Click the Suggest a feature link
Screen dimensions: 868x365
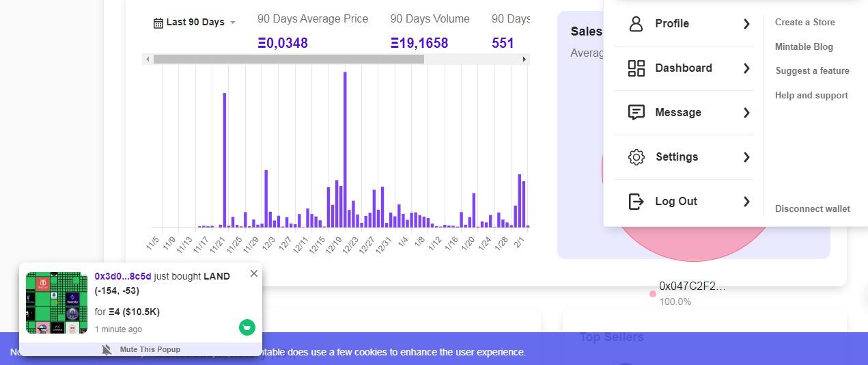tap(812, 70)
